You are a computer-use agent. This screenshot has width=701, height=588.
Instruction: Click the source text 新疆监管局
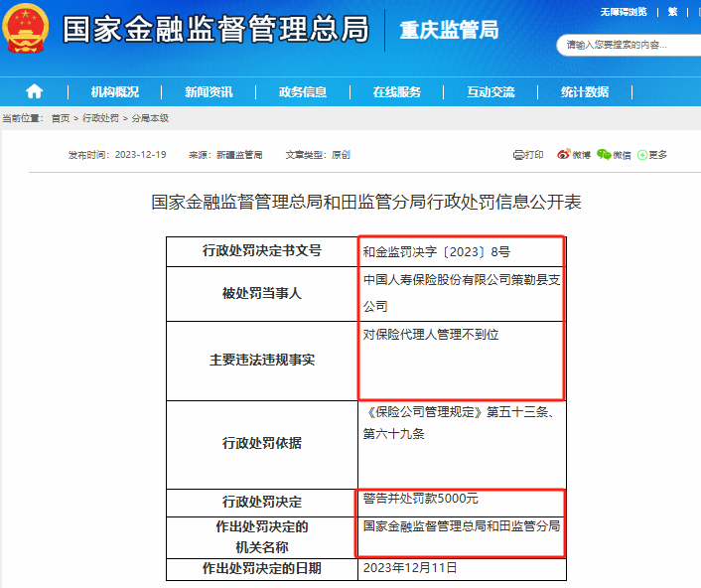[239, 155]
